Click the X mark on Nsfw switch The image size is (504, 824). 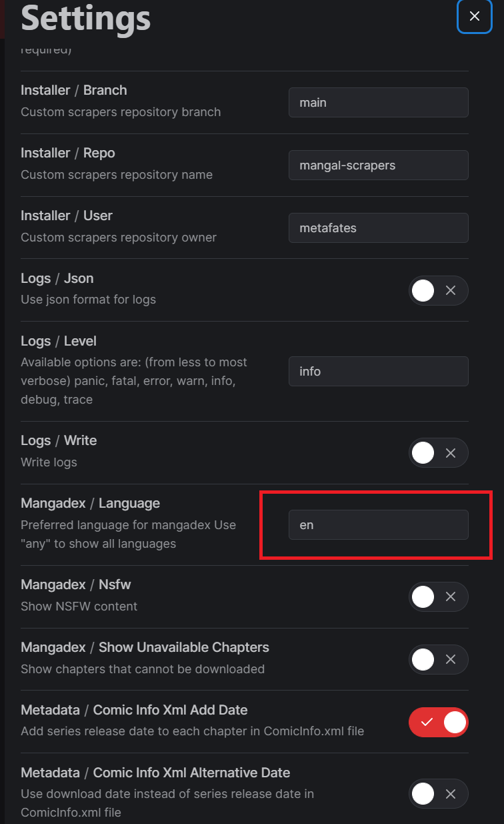pos(450,596)
